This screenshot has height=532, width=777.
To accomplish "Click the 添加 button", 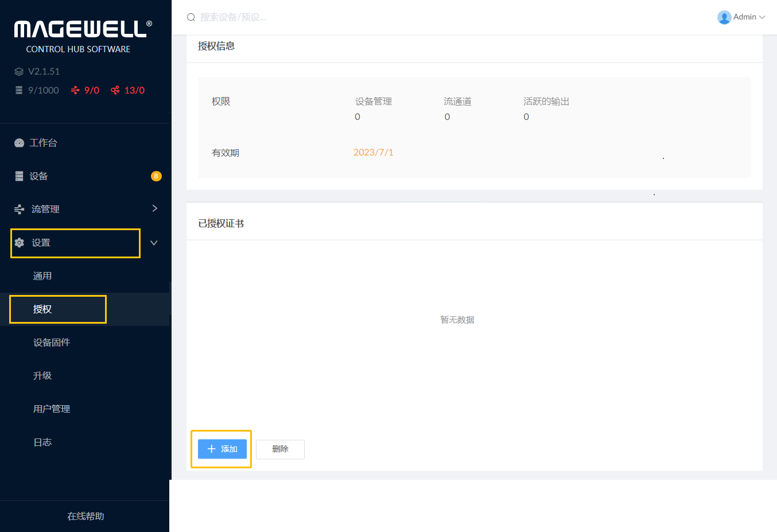I will tap(222, 449).
